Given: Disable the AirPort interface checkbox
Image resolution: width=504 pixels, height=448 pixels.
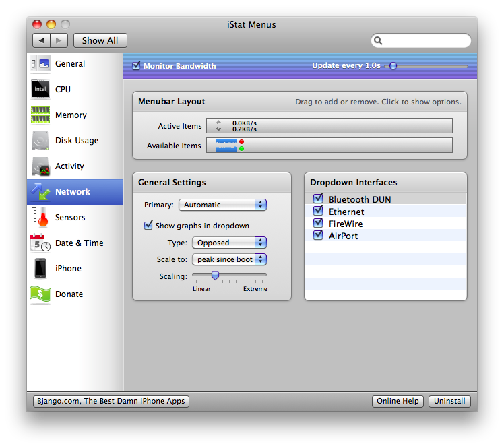Looking at the screenshot, I should [x=318, y=235].
